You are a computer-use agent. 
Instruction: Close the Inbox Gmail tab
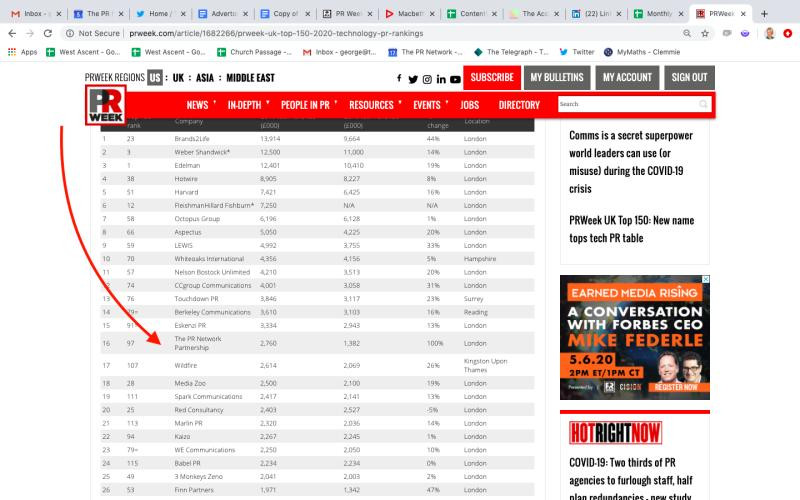pos(58,14)
